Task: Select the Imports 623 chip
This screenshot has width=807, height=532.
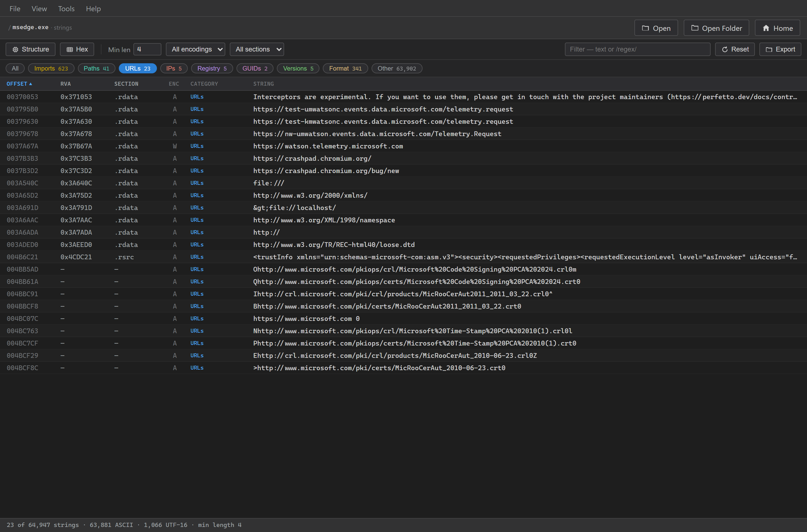Action: (x=51, y=69)
